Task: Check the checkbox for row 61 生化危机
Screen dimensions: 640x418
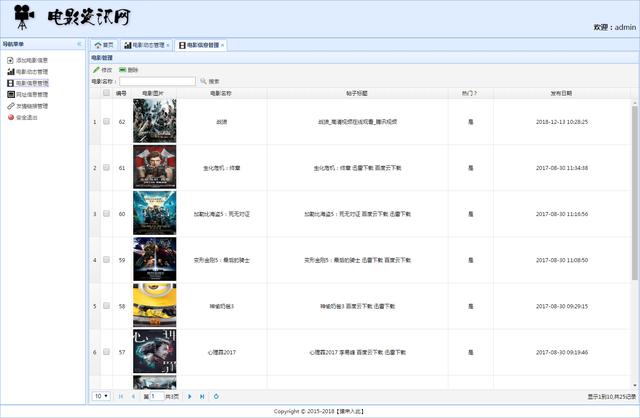Action: pos(107,167)
